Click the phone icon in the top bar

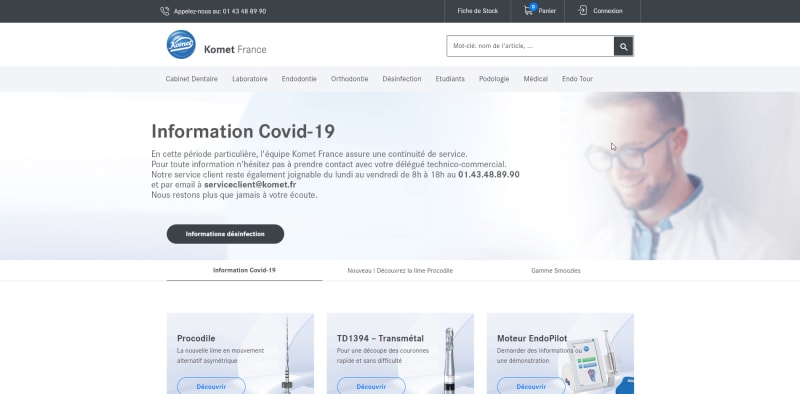click(x=164, y=11)
